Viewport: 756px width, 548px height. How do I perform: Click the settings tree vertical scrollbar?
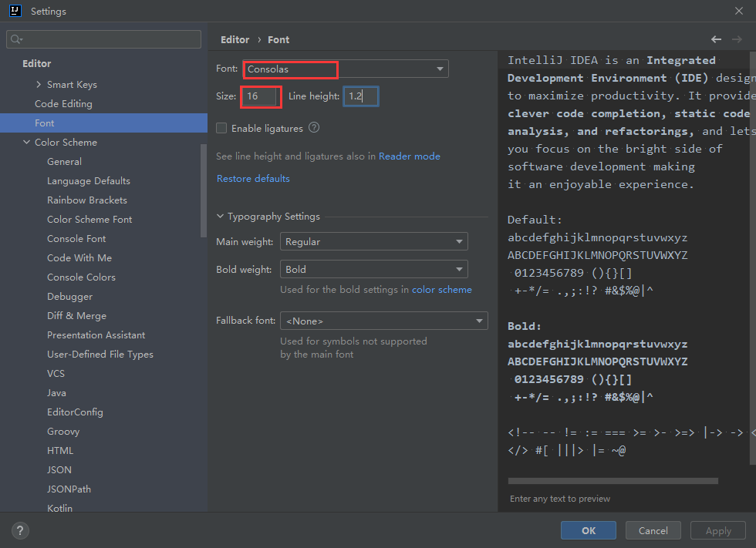204,190
